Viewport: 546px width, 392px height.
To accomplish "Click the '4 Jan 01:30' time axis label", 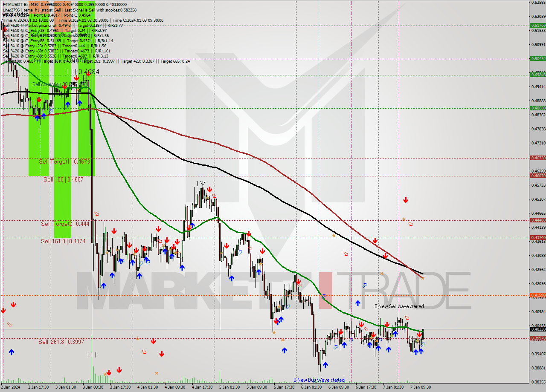I will point(147,387).
